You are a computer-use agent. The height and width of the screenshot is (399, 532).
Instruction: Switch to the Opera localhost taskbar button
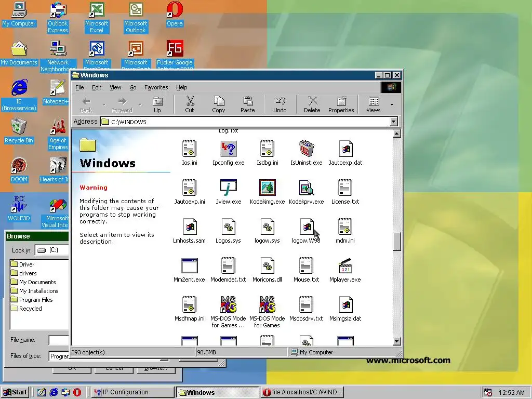pos(302,392)
